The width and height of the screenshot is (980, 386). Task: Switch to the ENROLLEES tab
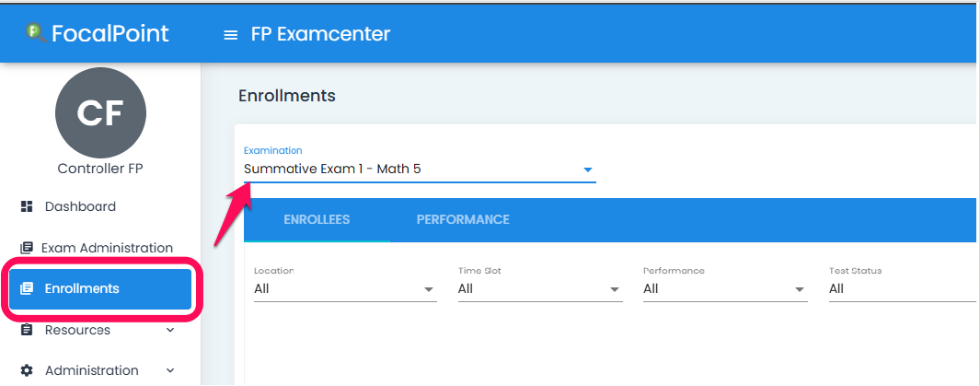[x=317, y=219]
